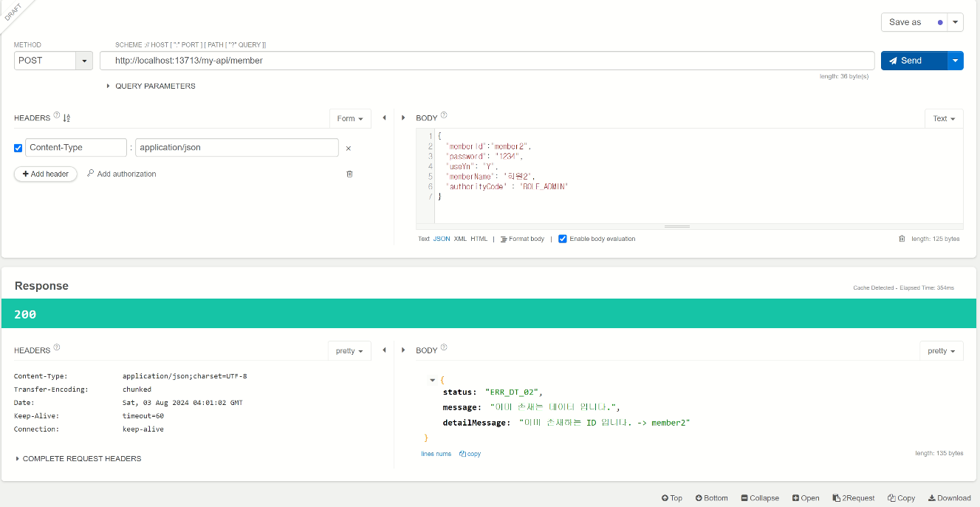Open response headers pretty dropdown
This screenshot has height=507, width=980.
point(349,350)
